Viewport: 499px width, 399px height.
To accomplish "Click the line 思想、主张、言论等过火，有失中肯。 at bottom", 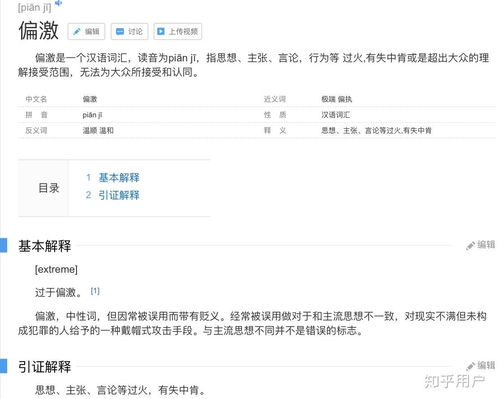I will pos(120,390).
